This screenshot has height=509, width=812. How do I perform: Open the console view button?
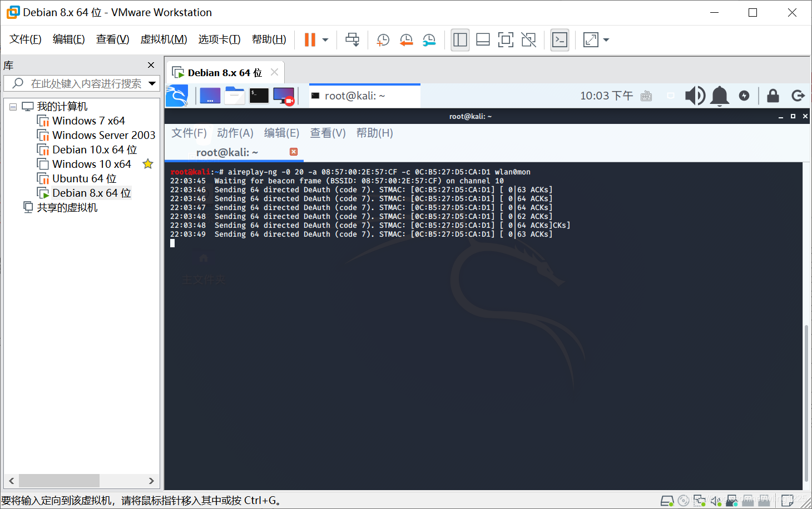click(560, 39)
